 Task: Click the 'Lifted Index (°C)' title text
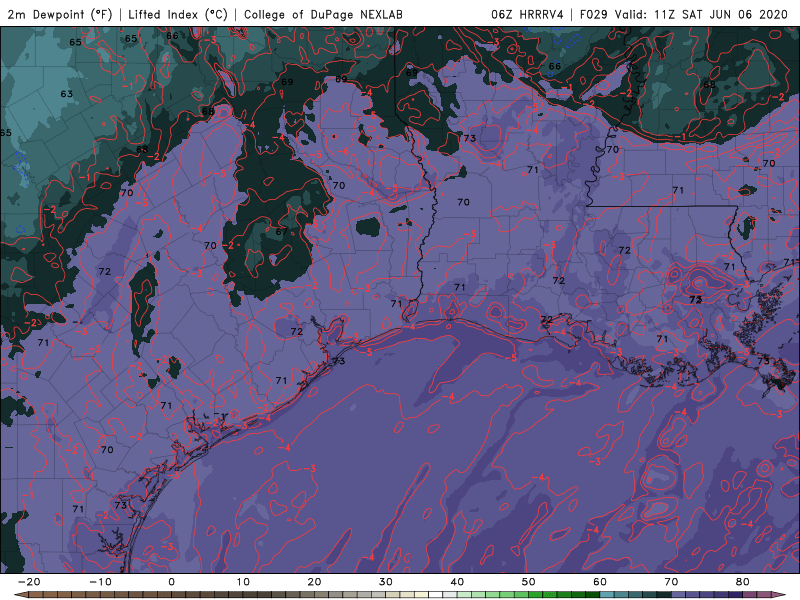coord(178,14)
